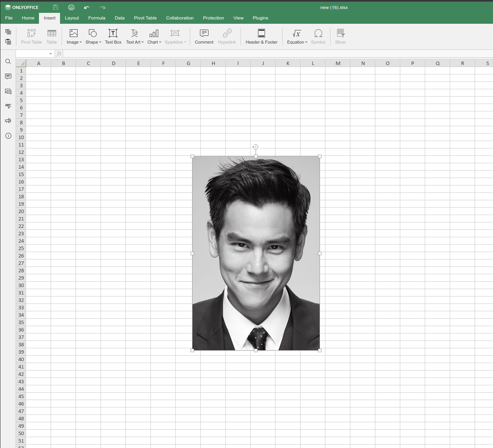Run the spell checker from the sidebar

click(x=8, y=106)
